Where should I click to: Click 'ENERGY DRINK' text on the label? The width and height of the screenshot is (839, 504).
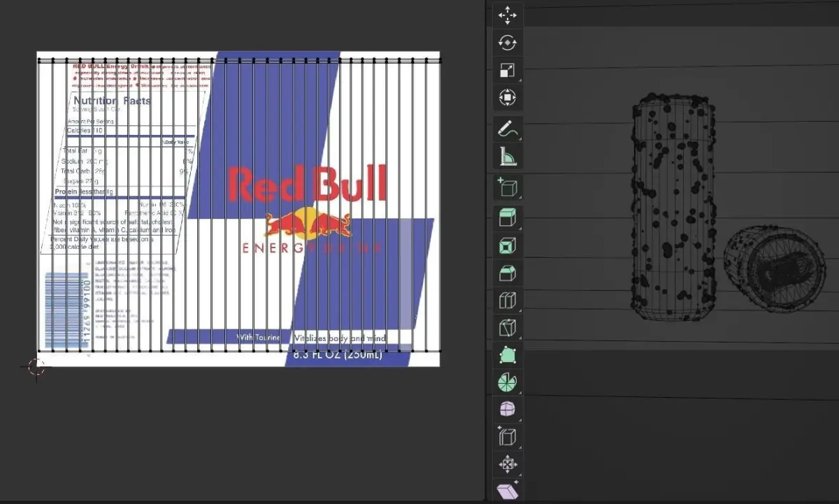coord(312,247)
